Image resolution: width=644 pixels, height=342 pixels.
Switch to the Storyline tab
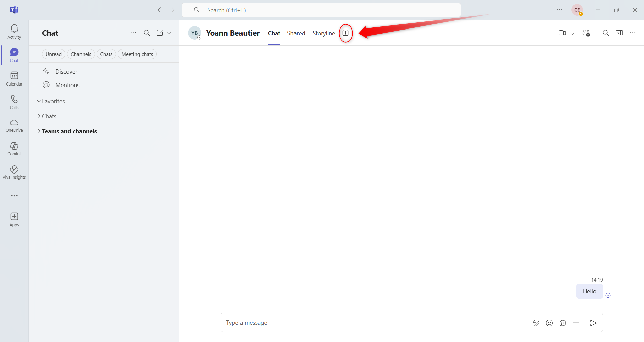pos(324,33)
